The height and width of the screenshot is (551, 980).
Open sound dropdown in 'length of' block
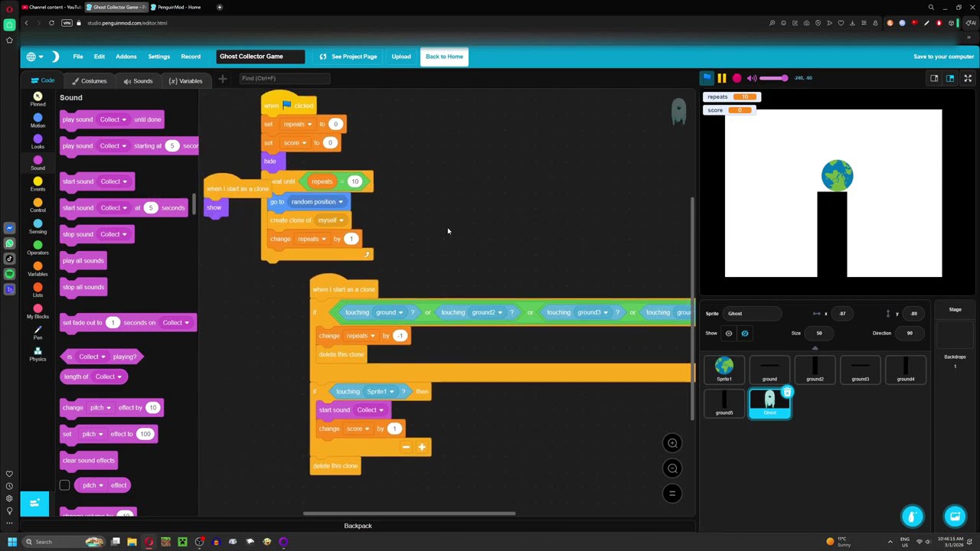point(109,377)
